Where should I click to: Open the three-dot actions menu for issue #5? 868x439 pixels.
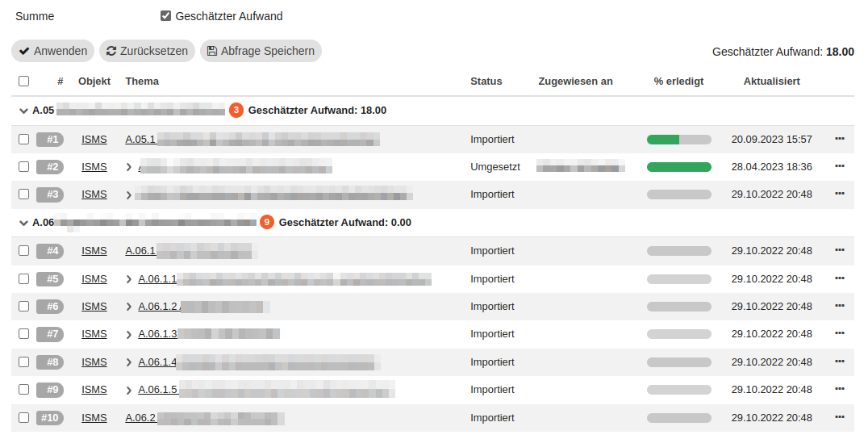[839, 278]
